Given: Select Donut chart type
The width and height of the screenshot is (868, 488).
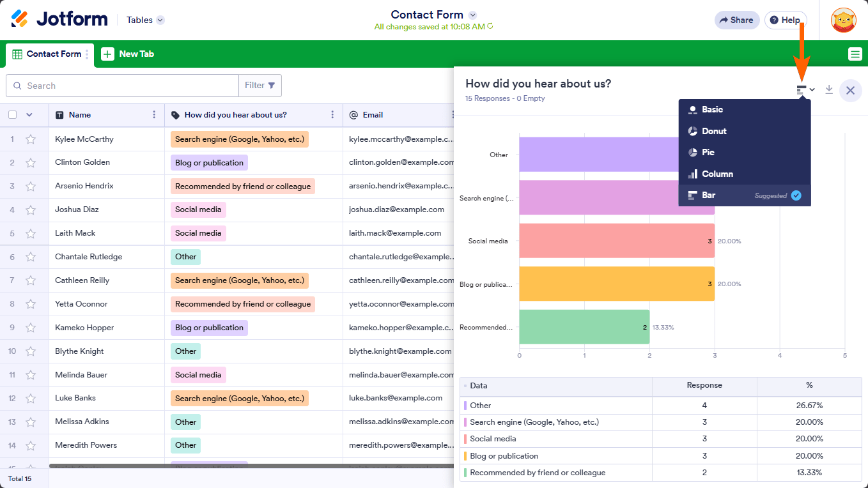Looking at the screenshot, I should click(714, 131).
